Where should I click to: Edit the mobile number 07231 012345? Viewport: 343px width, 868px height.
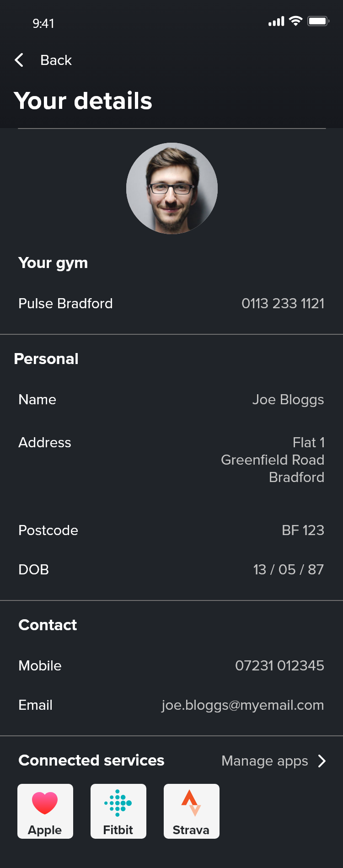[x=279, y=665]
